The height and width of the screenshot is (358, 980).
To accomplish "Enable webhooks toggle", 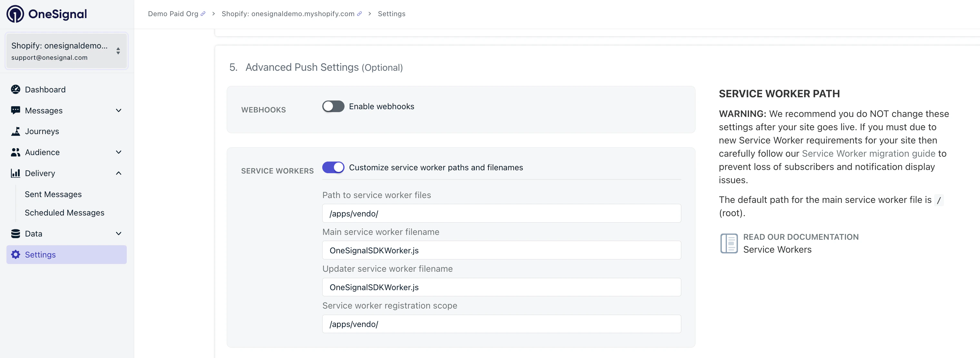I will [333, 106].
